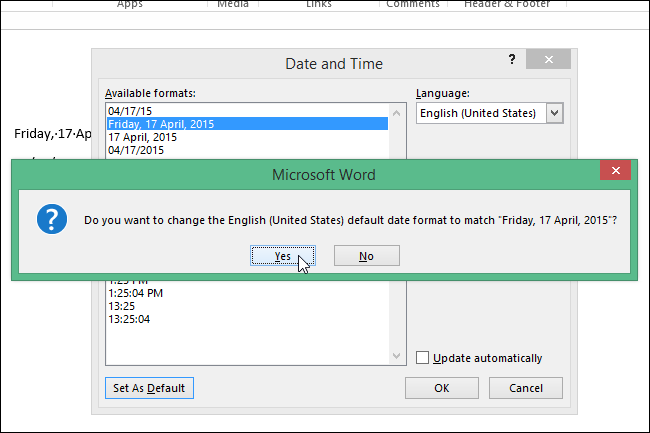Click formats list scroll down arrow
Viewport: 650px width, 433px height.
(396, 356)
